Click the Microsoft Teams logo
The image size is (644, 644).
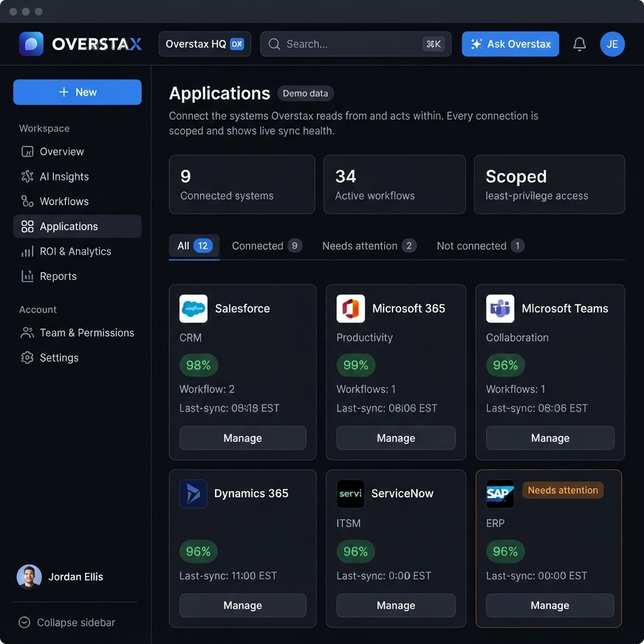[x=500, y=308]
